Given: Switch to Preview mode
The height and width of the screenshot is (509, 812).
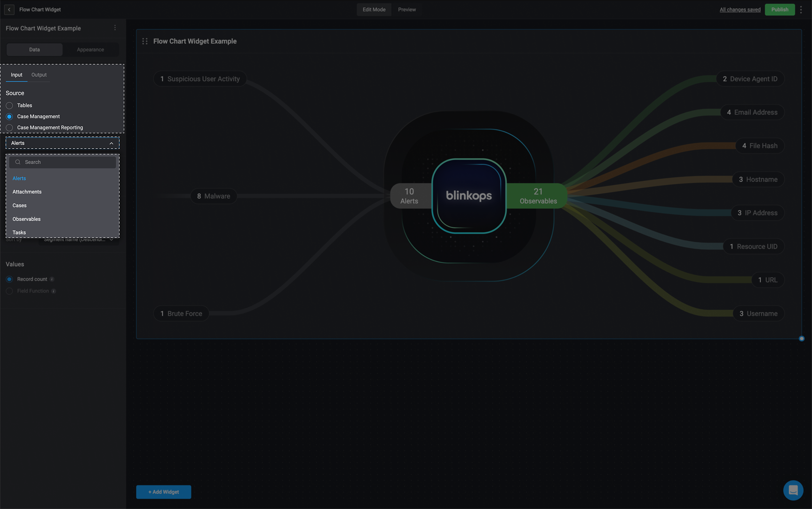Looking at the screenshot, I should (407, 9).
